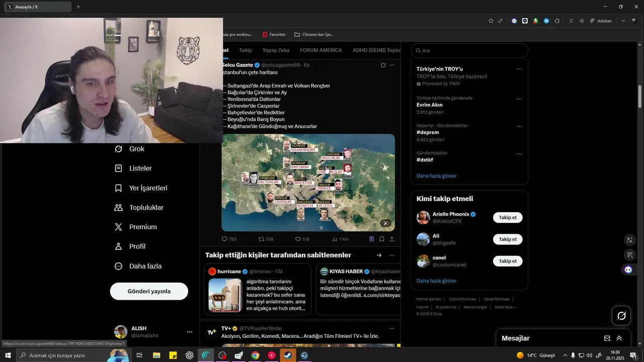Open the floating Grok button
Screen dimensions: 644x362
(621, 316)
